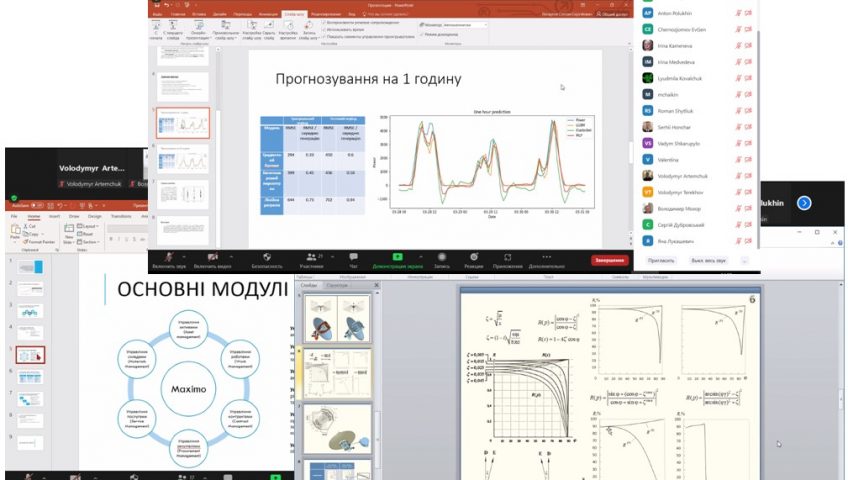
Task: Open Section dropdown in Slides group
Action: click(x=88, y=242)
